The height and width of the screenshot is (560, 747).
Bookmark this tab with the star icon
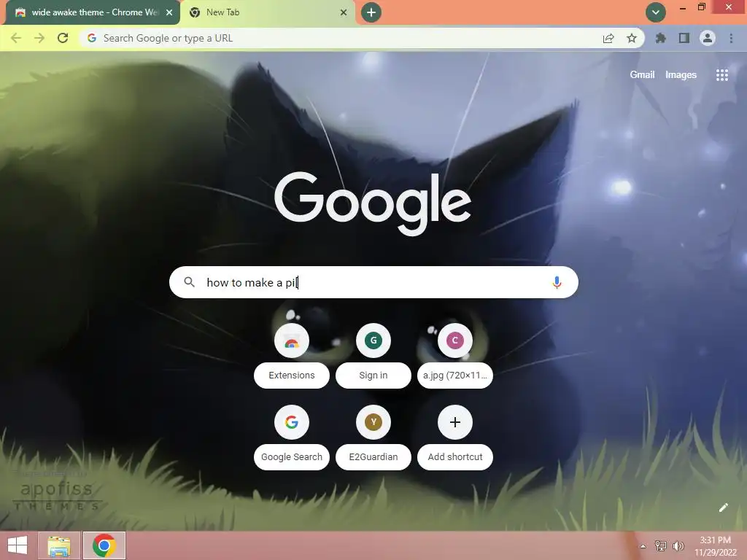tap(631, 38)
